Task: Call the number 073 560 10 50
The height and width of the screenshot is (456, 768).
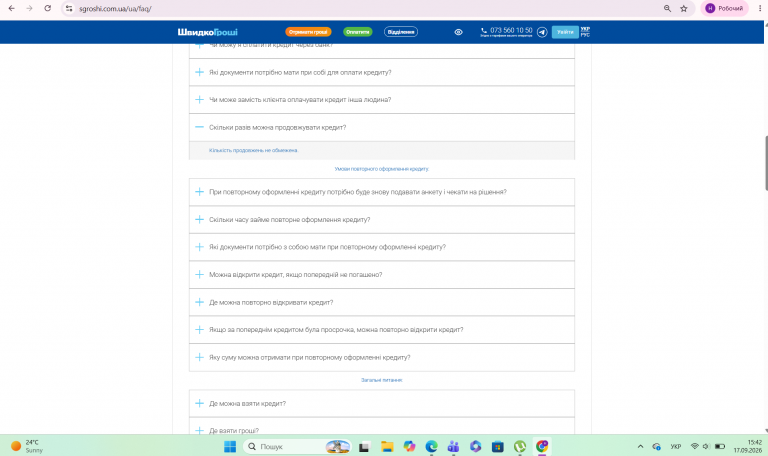Action: [x=511, y=30]
